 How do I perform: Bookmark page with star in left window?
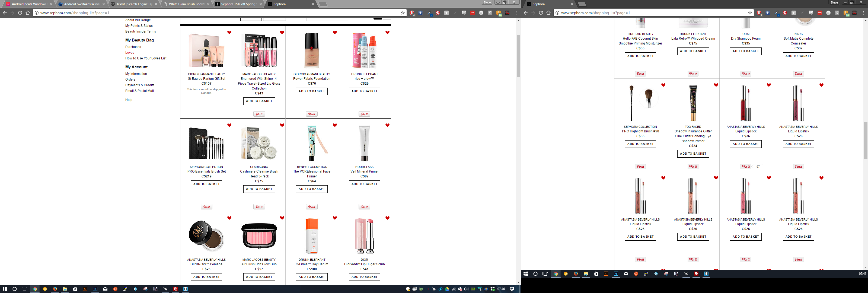click(403, 13)
